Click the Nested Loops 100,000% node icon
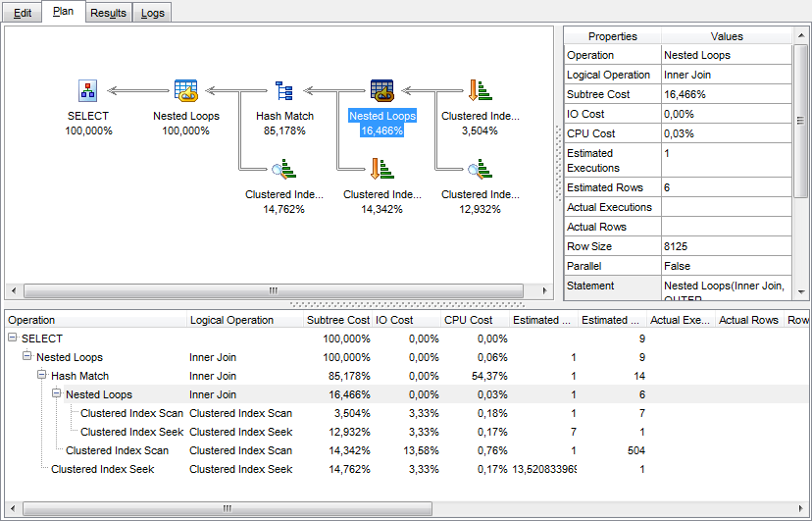 point(186,90)
